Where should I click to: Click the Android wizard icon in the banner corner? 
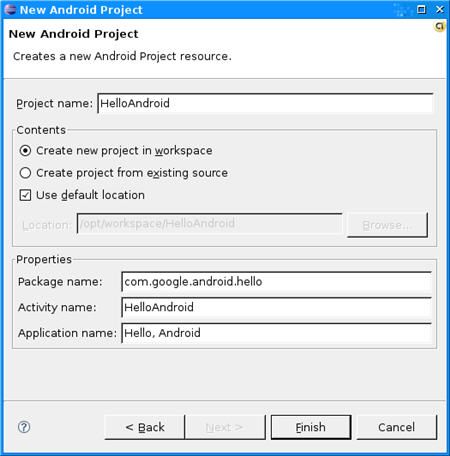click(440, 26)
